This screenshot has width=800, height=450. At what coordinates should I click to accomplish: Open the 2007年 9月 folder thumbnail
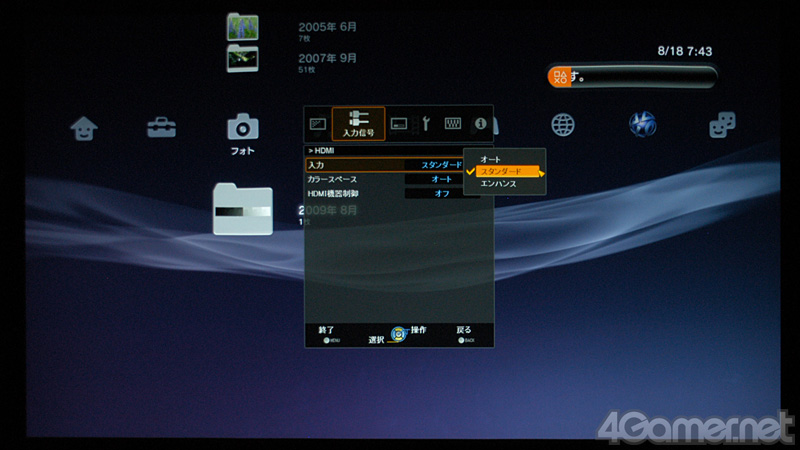pyautogui.click(x=242, y=58)
